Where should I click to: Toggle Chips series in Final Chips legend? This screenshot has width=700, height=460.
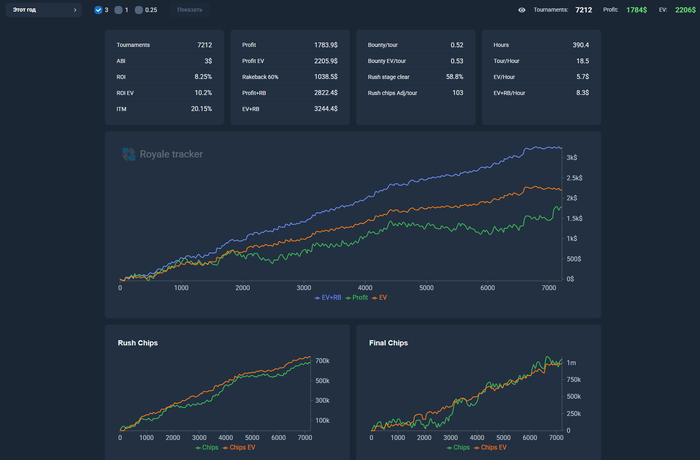click(x=458, y=447)
